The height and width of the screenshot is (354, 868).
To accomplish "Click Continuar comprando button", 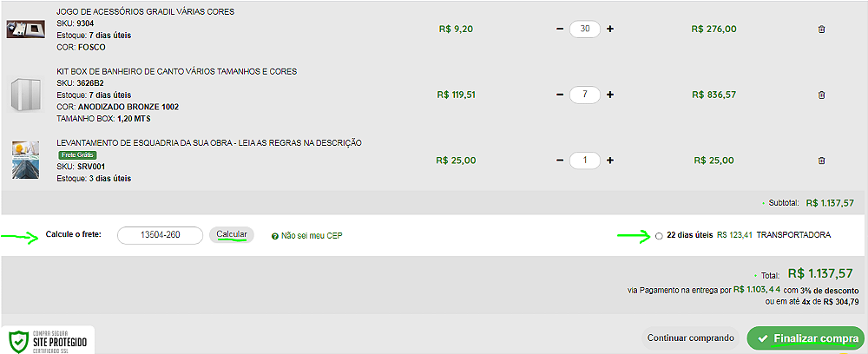I will click(x=691, y=338).
